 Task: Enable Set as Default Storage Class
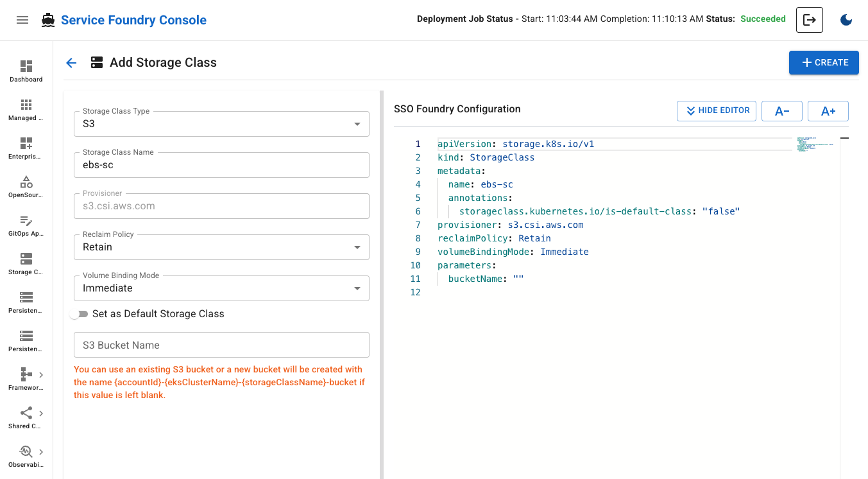pos(80,314)
